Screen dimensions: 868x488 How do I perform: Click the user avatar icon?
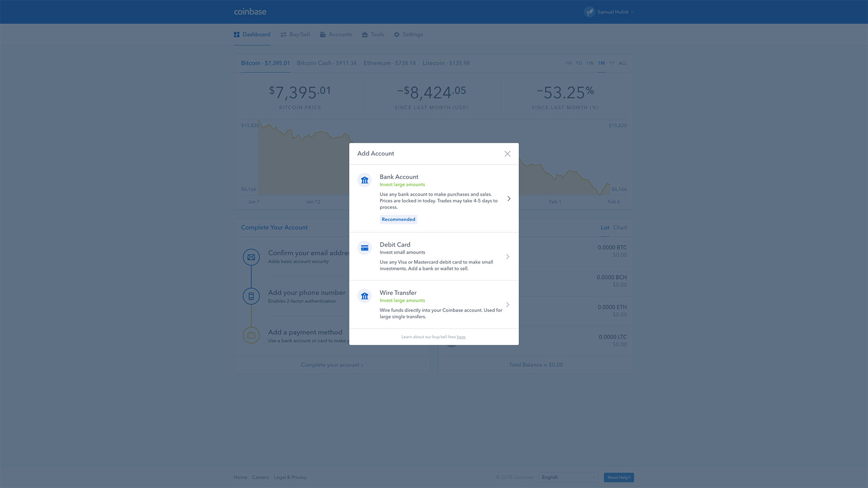coord(589,12)
